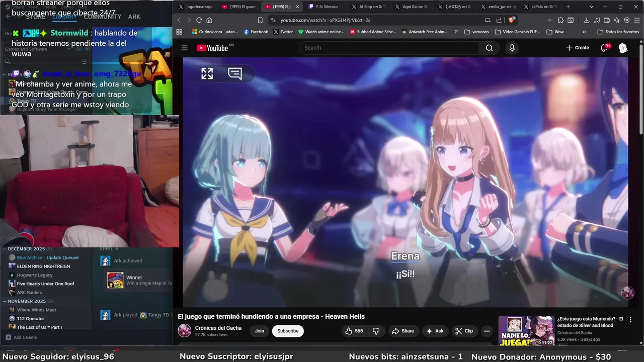Open the browser extensions puzzle icon
This screenshot has height=362, width=644.
click(x=560, y=20)
